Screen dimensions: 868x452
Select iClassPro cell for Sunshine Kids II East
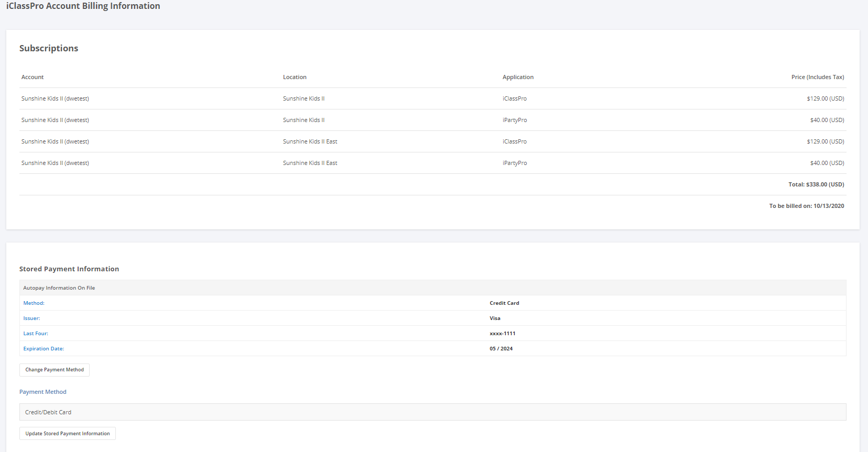coord(515,141)
